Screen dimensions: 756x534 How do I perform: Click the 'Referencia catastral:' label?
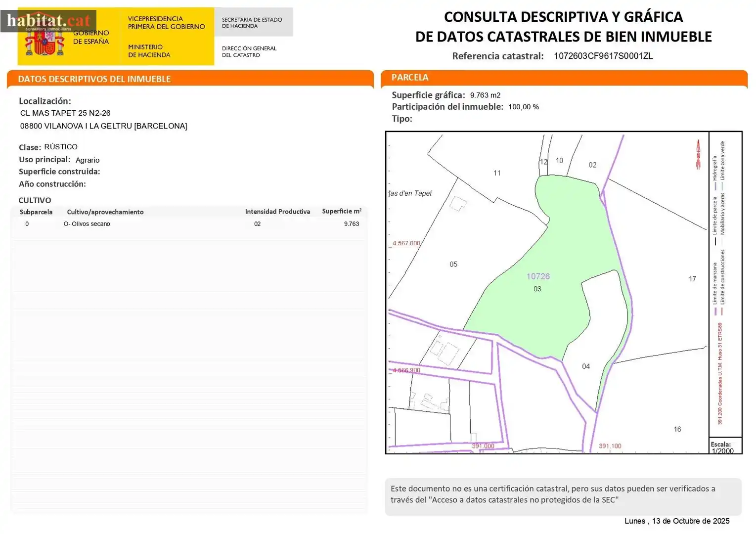498,56
